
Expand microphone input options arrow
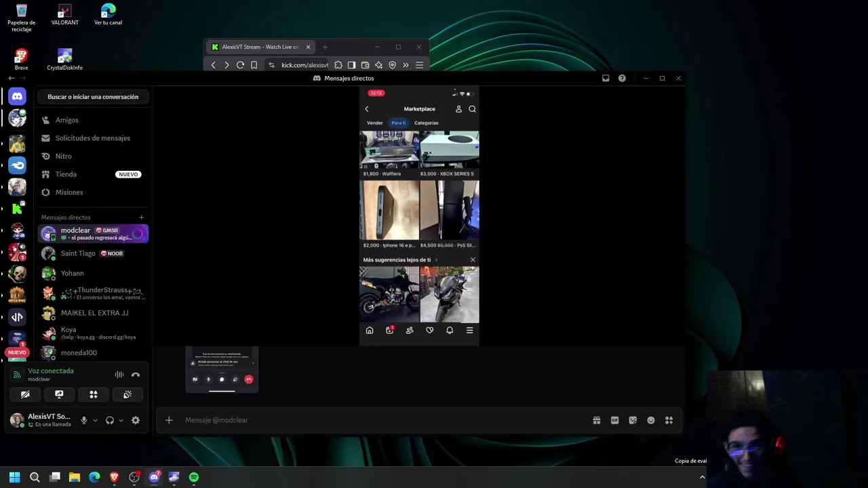click(95, 420)
